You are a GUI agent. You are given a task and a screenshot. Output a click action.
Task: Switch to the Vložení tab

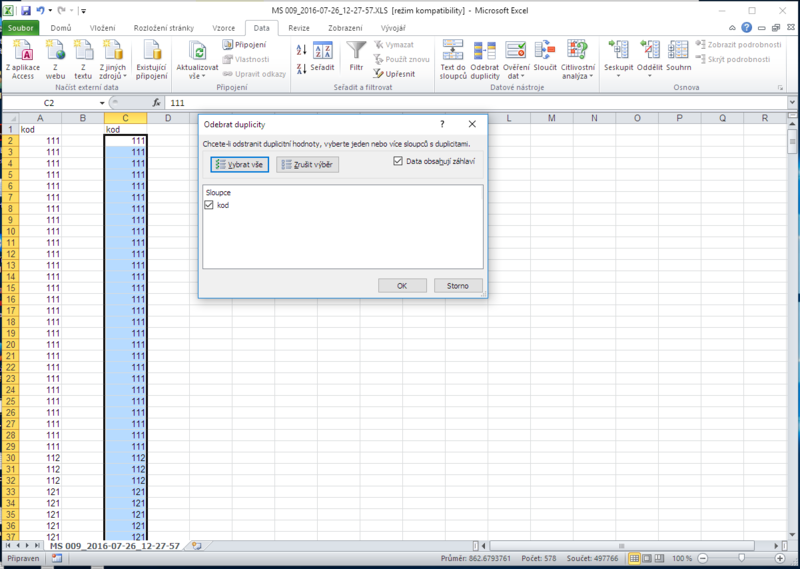[103, 28]
